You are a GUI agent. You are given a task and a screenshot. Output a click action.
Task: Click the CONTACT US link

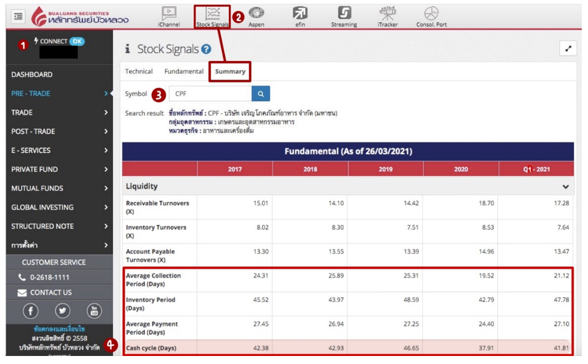point(51,292)
